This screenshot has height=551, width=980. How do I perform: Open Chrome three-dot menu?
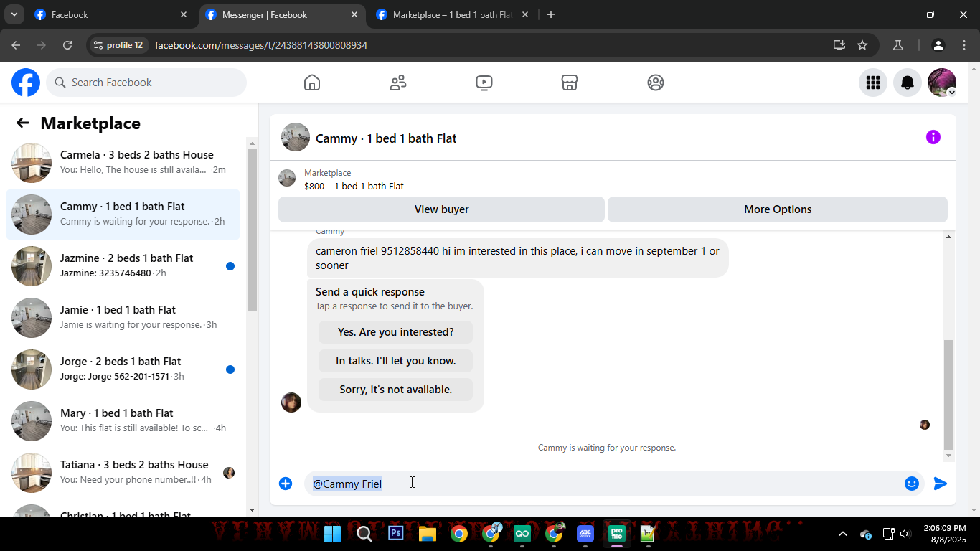coord(963,45)
